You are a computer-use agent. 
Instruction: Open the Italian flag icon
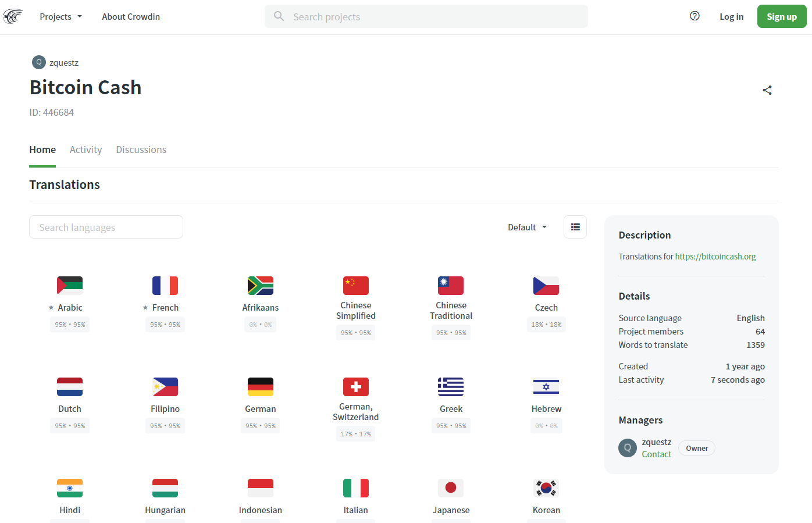(x=356, y=488)
